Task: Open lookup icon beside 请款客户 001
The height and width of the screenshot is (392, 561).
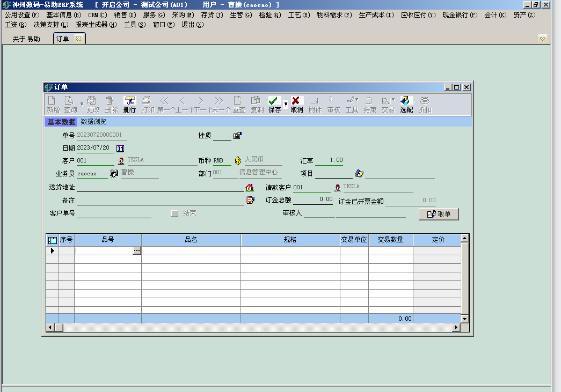Action: 337,188
